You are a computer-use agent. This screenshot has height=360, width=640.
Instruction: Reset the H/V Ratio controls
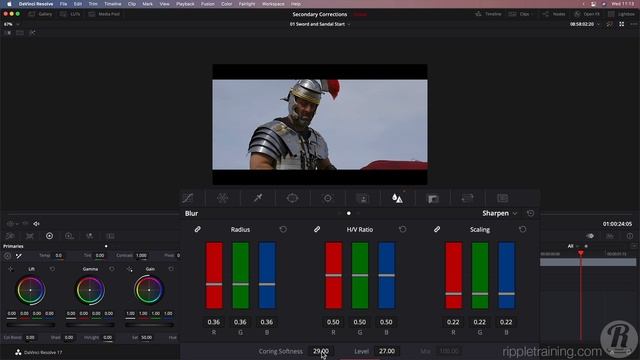[x=402, y=229]
